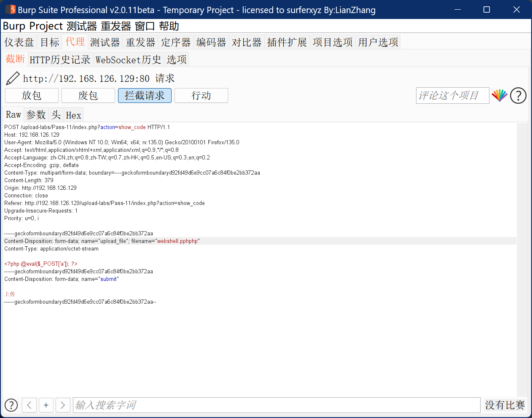Screen dimensions: 532x418
Task: Open the 测试器 menu
Action: click(82, 26)
